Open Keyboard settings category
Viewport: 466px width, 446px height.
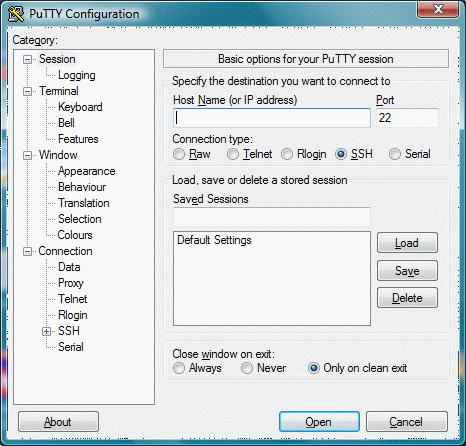(80, 107)
